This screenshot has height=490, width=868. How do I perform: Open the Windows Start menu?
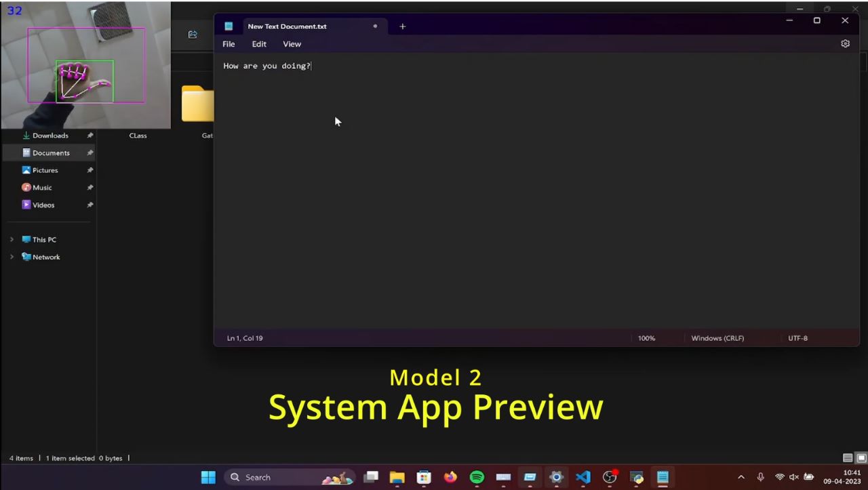(208, 477)
